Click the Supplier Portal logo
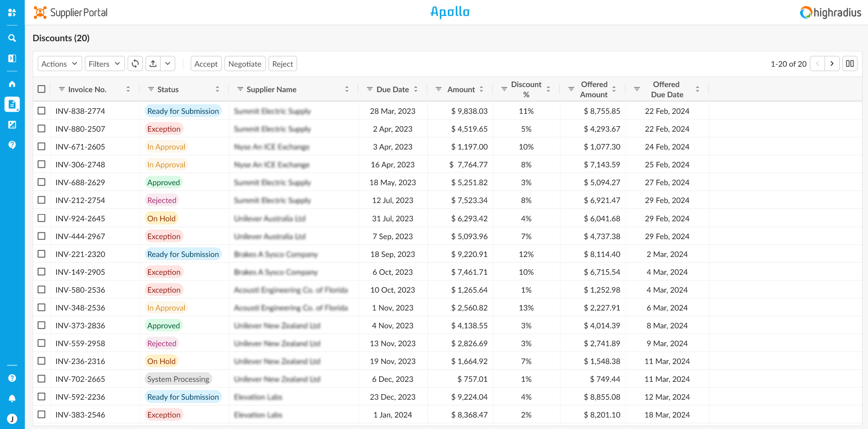 coord(71,13)
